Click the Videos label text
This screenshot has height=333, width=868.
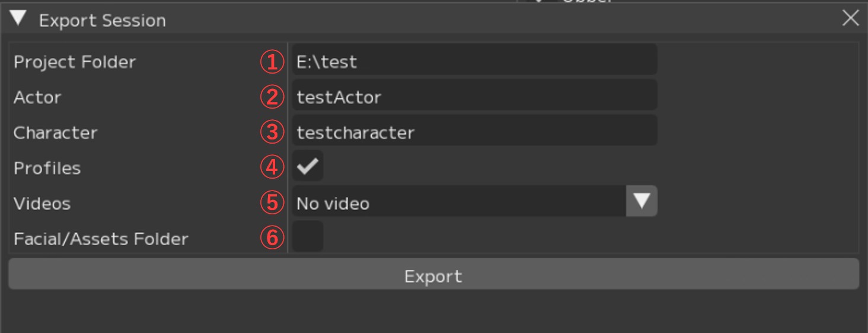pos(42,203)
